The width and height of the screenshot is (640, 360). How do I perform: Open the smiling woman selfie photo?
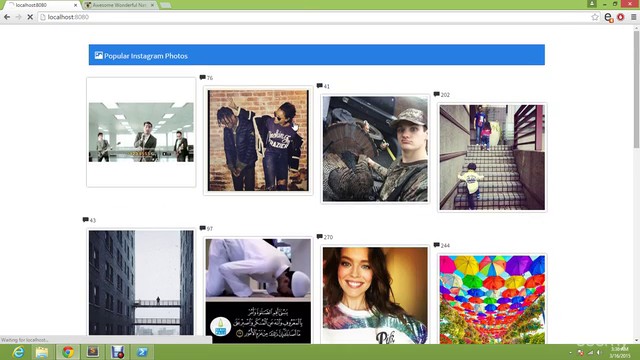[375, 295]
